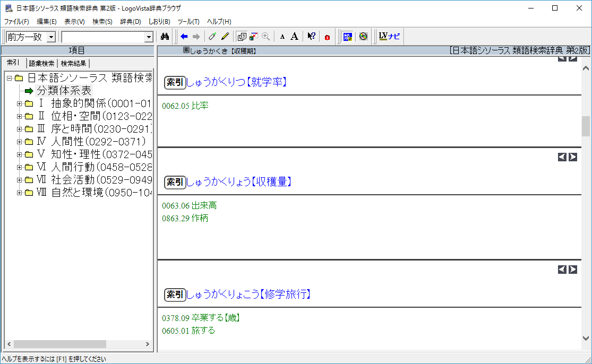The height and width of the screenshot is (364, 592).
Task: Switch to the 語彙検索 tab
Action: 41,63
